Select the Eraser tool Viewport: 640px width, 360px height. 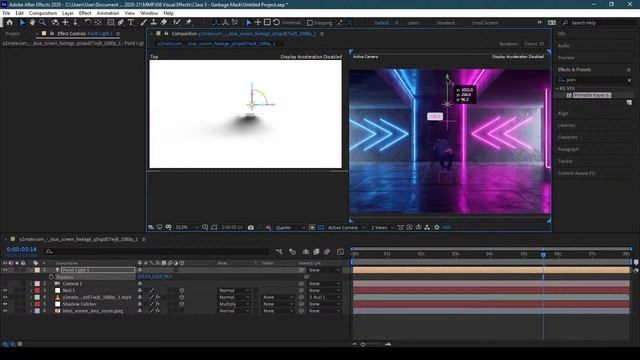[164, 22]
